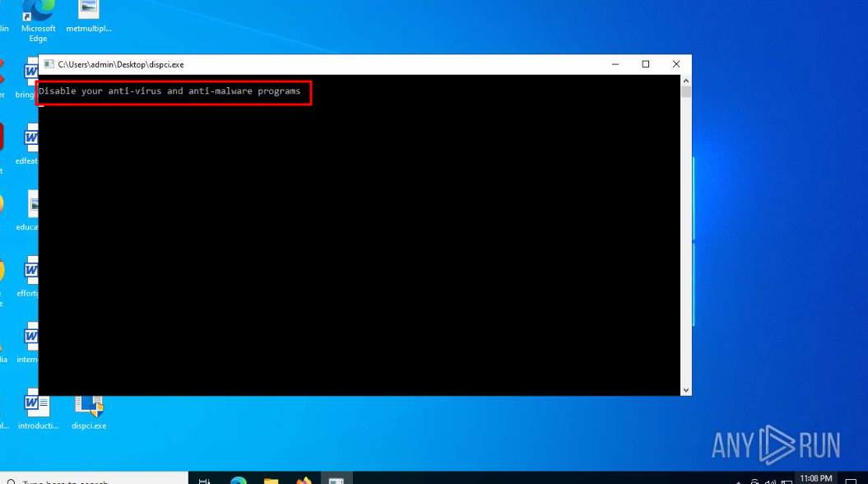
Task: Open the edfeat... Word document on desktop
Action: (x=31, y=140)
